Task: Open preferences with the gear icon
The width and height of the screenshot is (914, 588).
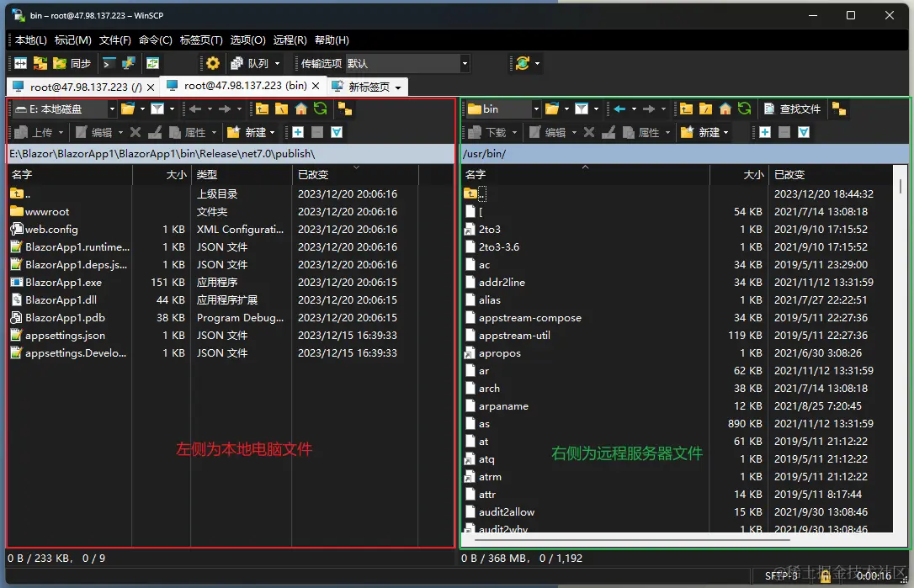Action: click(x=213, y=64)
